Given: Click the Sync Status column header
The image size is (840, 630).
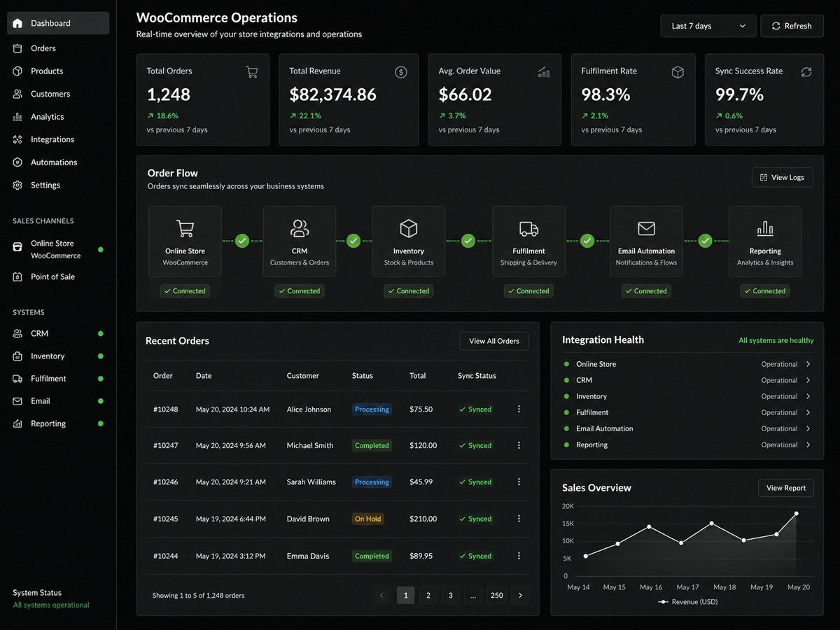Looking at the screenshot, I should (x=477, y=376).
